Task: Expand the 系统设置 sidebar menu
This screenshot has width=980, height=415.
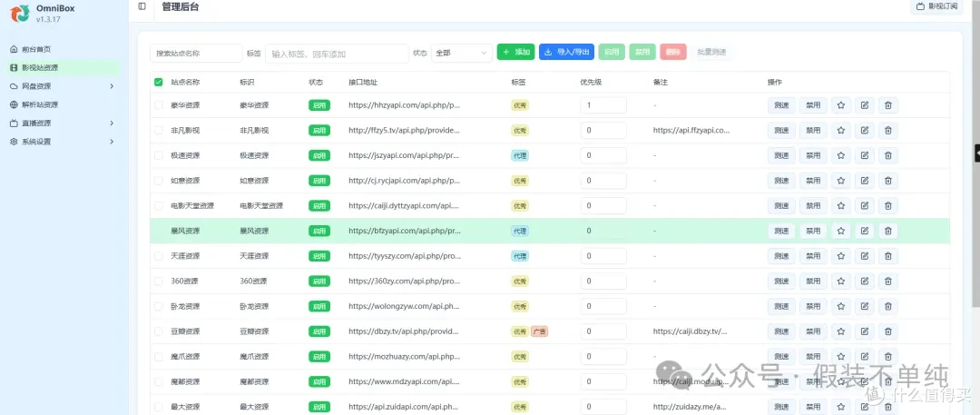Action: [x=63, y=142]
